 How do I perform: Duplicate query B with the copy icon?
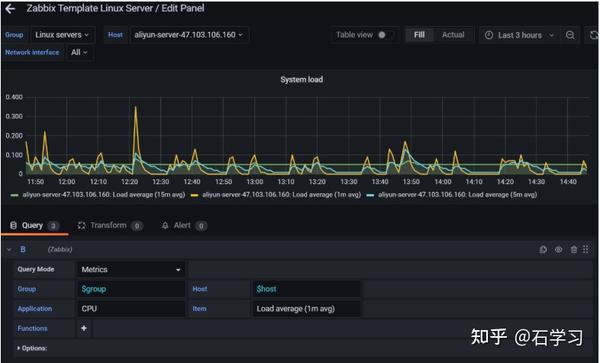coord(543,250)
